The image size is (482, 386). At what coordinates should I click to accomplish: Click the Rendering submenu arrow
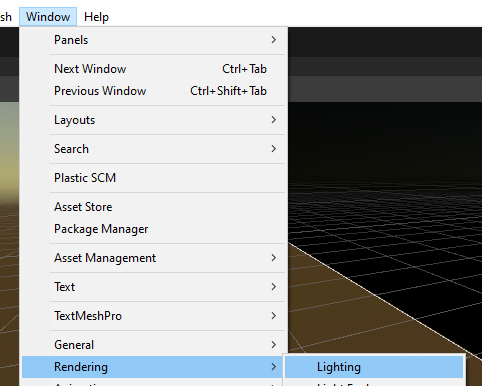click(274, 367)
